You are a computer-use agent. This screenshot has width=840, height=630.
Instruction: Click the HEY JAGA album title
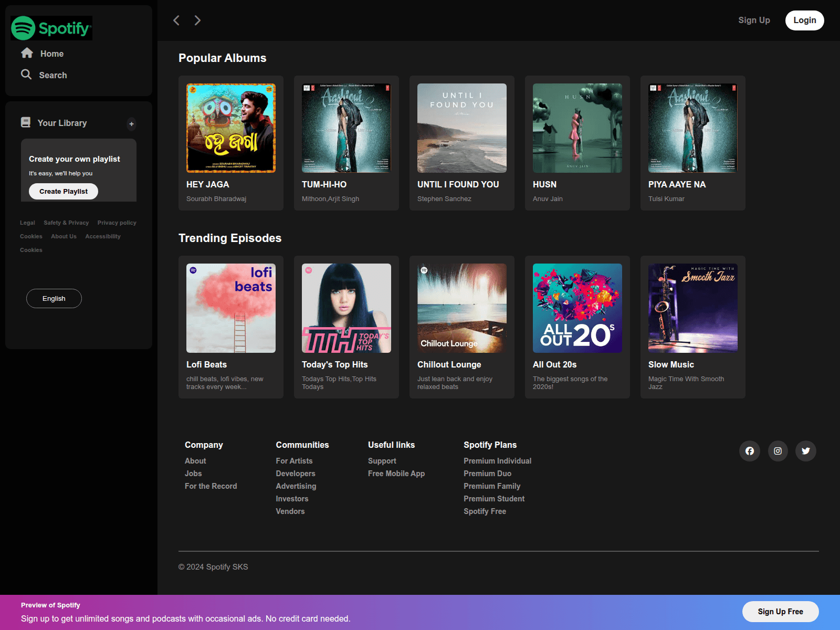pyautogui.click(x=208, y=184)
